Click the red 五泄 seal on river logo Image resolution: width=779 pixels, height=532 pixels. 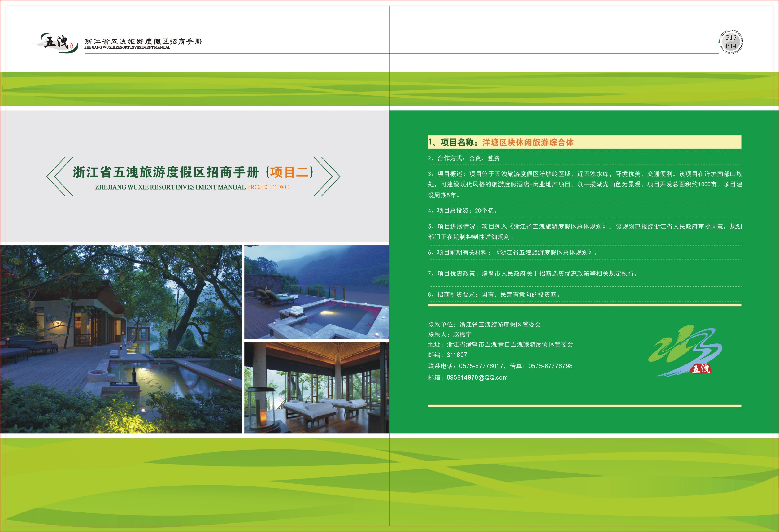click(x=701, y=369)
